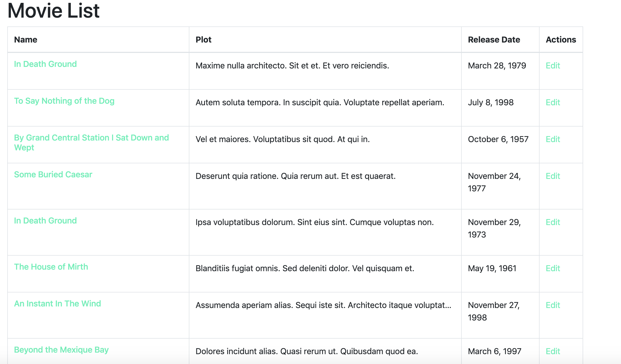
Task: Open Beyond the Mexique Bay link
Action: pyautogui.click(x=61, y=350)
